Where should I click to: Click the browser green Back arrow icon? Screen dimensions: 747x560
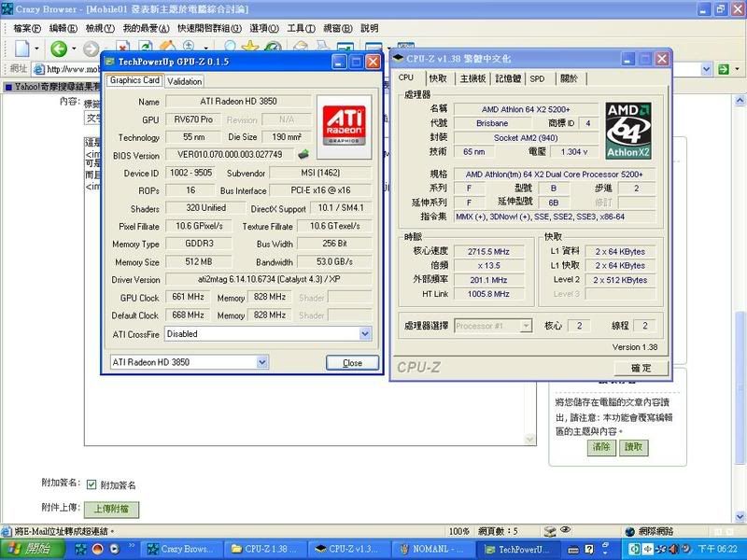(60, 49)
